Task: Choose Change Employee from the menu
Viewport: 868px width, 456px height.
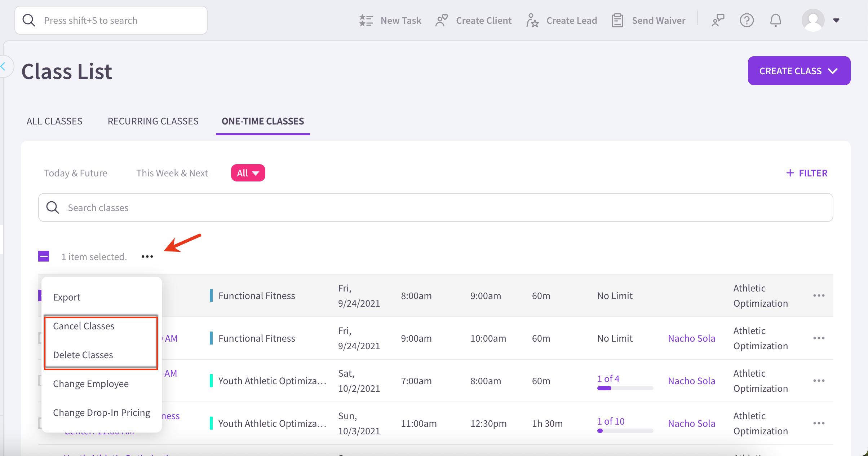Action: coord(90,384)
